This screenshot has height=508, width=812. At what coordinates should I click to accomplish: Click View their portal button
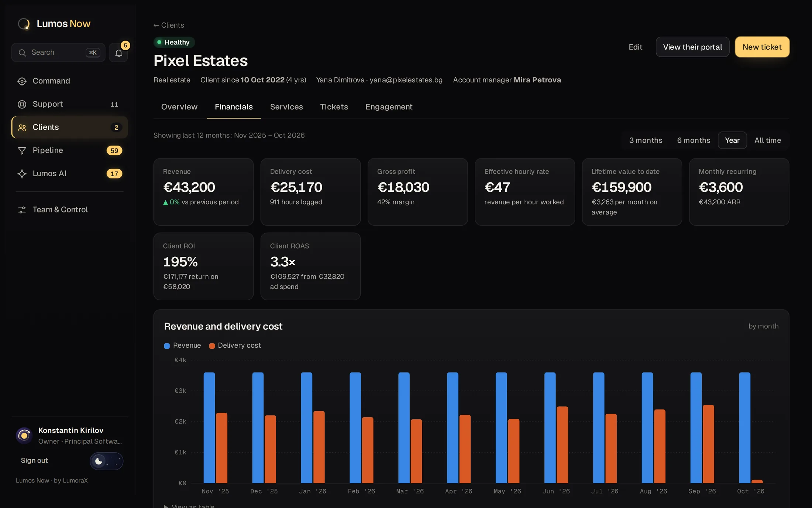click(x=692, y=47)
